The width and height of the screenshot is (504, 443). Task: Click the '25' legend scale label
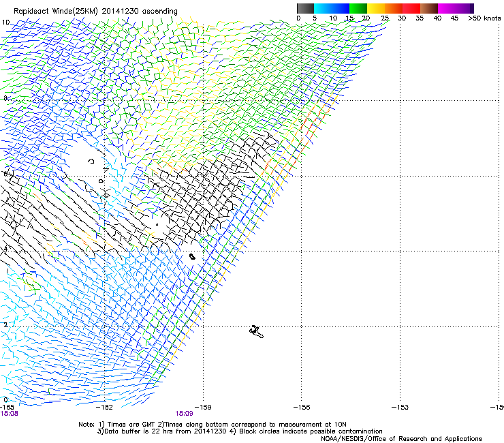click(x=385, y=18)
